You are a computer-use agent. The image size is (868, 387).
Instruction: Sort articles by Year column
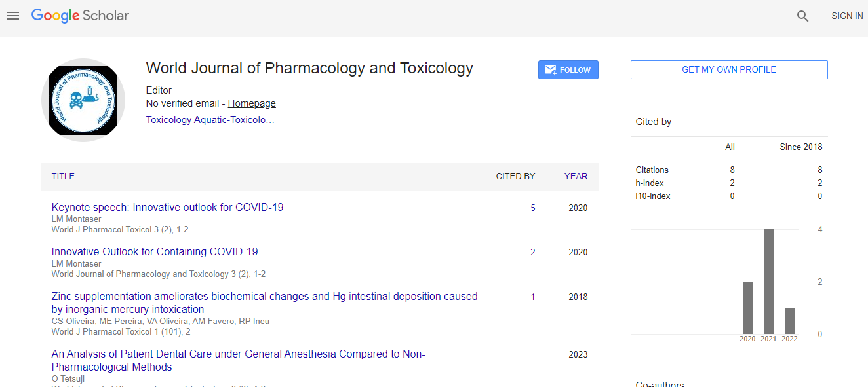click(576, 176)
